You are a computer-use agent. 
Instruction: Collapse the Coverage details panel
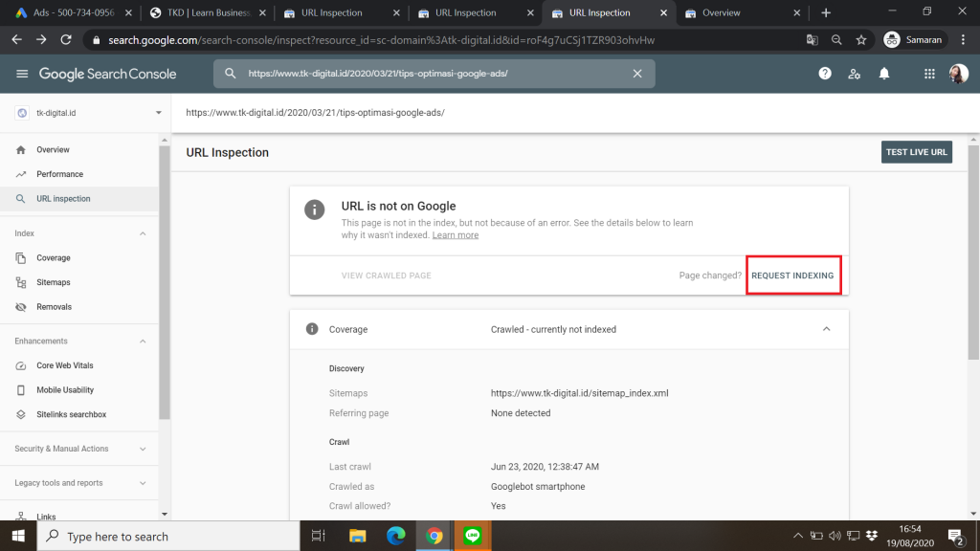(826, 329)
